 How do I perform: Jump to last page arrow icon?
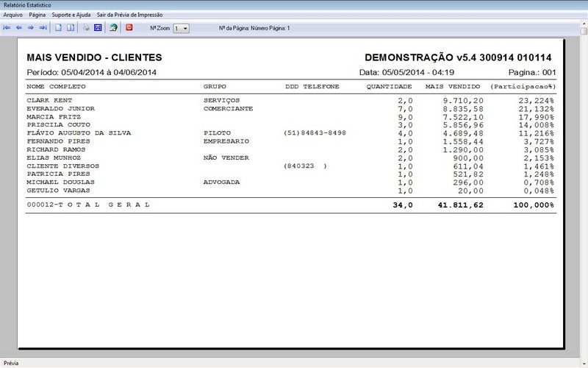tap(43, 28)
